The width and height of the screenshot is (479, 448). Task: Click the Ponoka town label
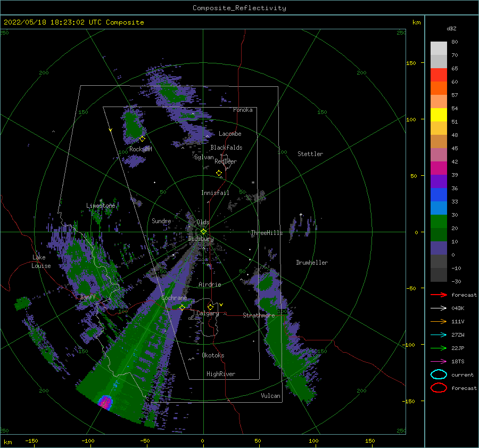(x=243, y=110)
